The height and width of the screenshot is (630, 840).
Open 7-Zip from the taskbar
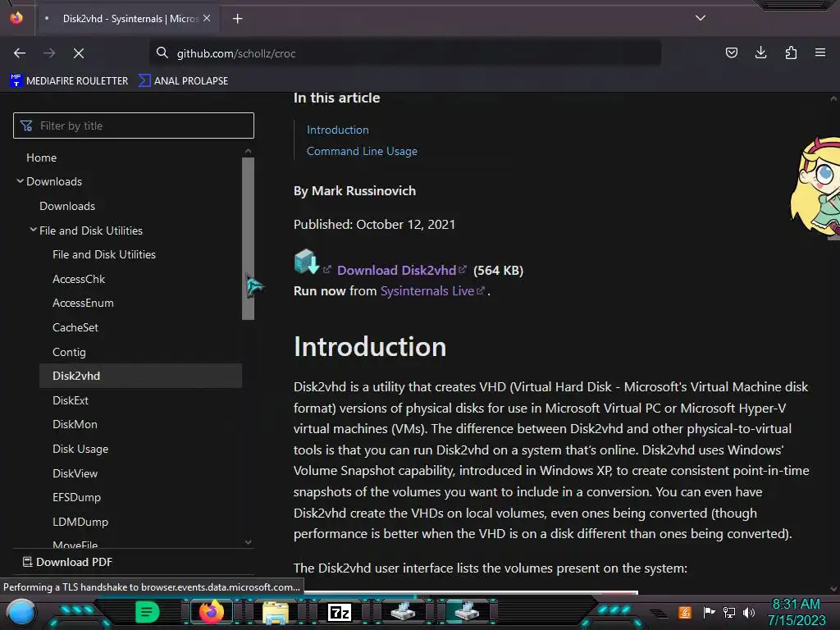(x=340, y=612)
